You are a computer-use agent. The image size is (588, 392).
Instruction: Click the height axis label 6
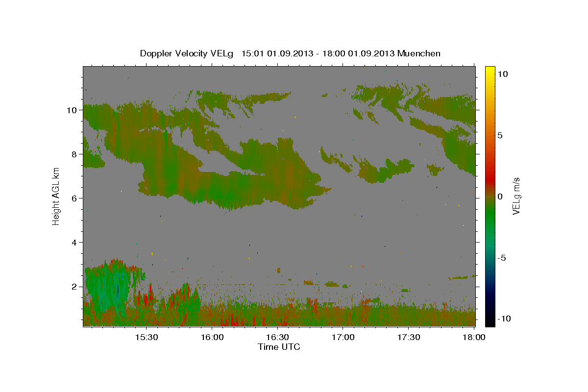[x=75, y=198]
